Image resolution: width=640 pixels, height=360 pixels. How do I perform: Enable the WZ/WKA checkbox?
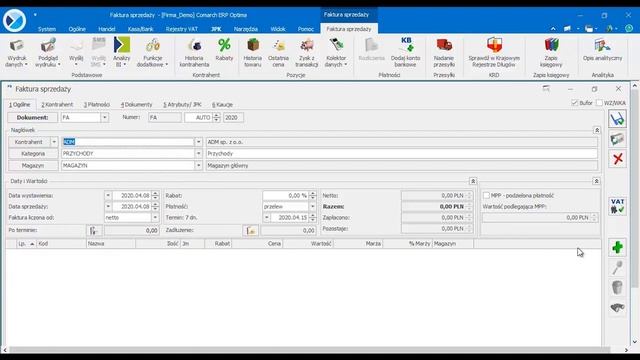(599, 103)
